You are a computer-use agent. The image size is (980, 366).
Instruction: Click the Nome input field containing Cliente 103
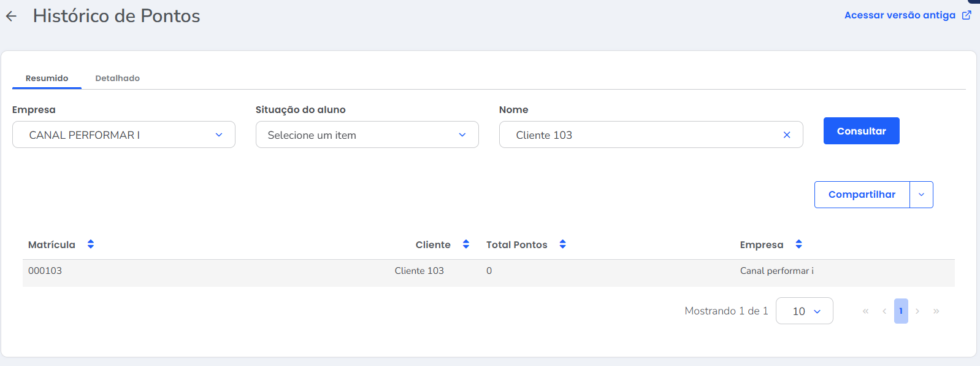click(638, 135)
